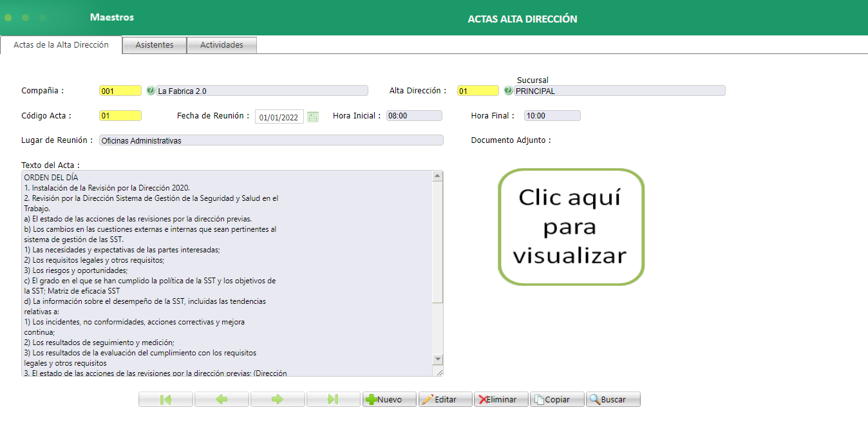The height and width of the screenshot is (423, 868).
Task: Go to the previous record
Action: pos(221,399)
